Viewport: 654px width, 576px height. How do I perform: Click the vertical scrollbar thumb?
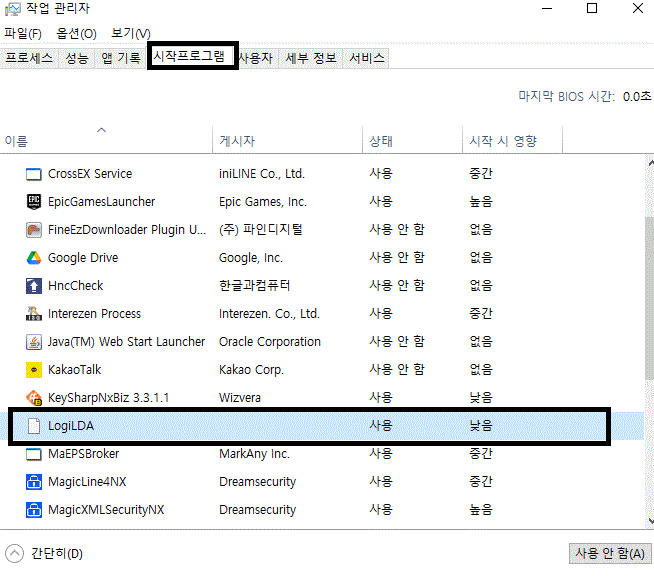pyautogui.click(x=649, y=298)
